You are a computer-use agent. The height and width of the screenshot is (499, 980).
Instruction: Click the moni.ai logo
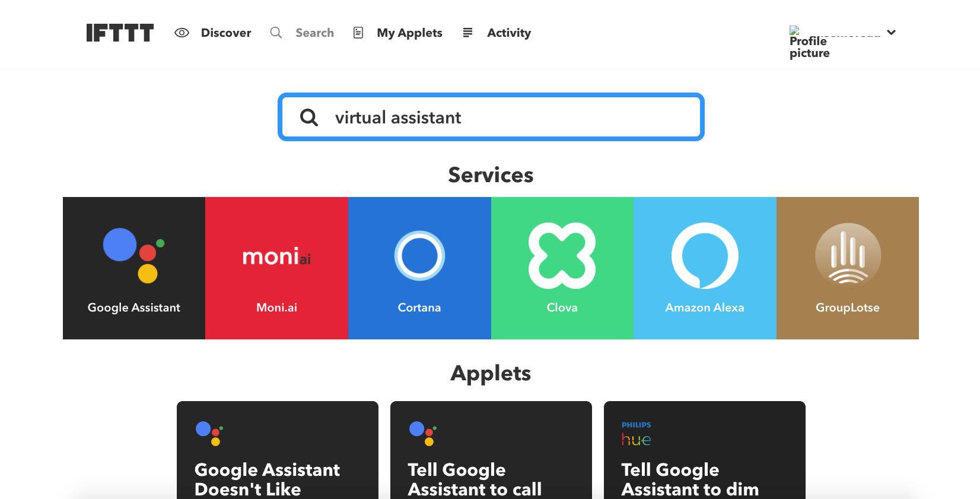[x=276, y=257]
